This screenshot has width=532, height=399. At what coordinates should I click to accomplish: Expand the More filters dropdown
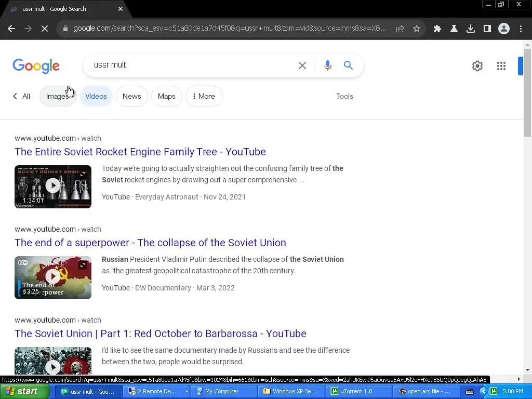pos(204,96)
